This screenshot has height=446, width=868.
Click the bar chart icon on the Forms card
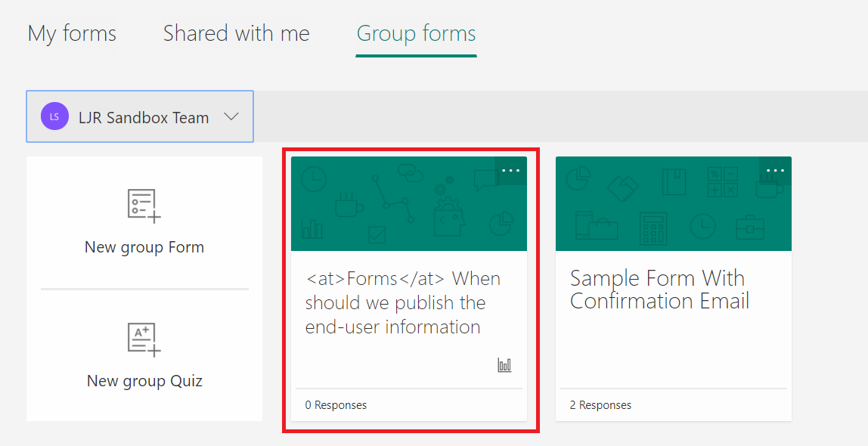click(x=504, y=364)
